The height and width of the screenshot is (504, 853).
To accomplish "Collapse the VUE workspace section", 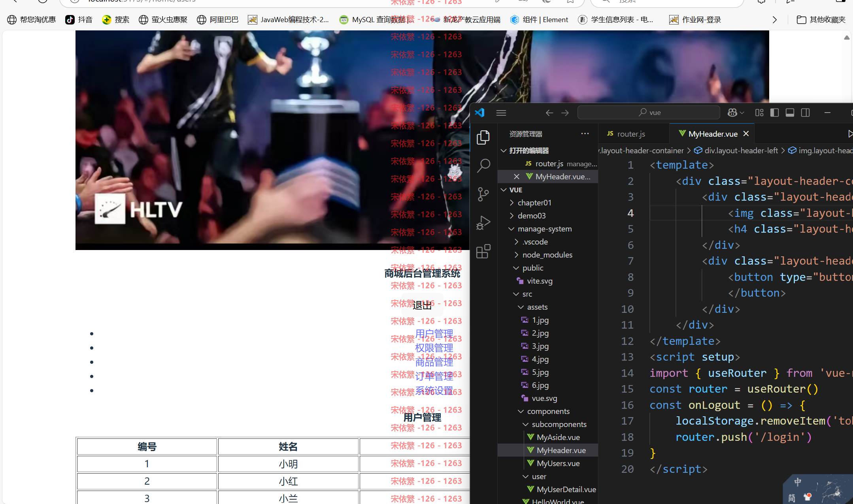I will (x=504, y=190).
